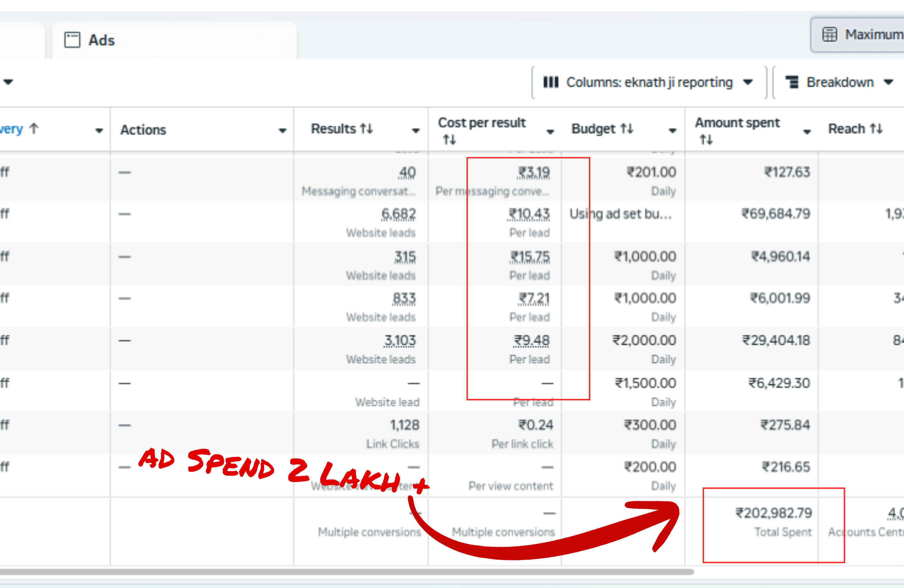Open Columns: eknath ji reporting dropdown

click(x=649, y=82)
